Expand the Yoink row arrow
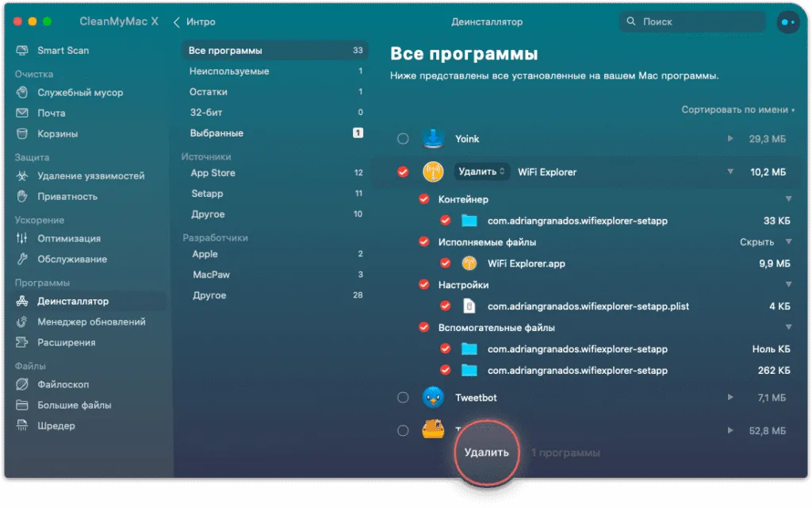The width and height of the screenshot is (812, 508). tap(730, 138)
